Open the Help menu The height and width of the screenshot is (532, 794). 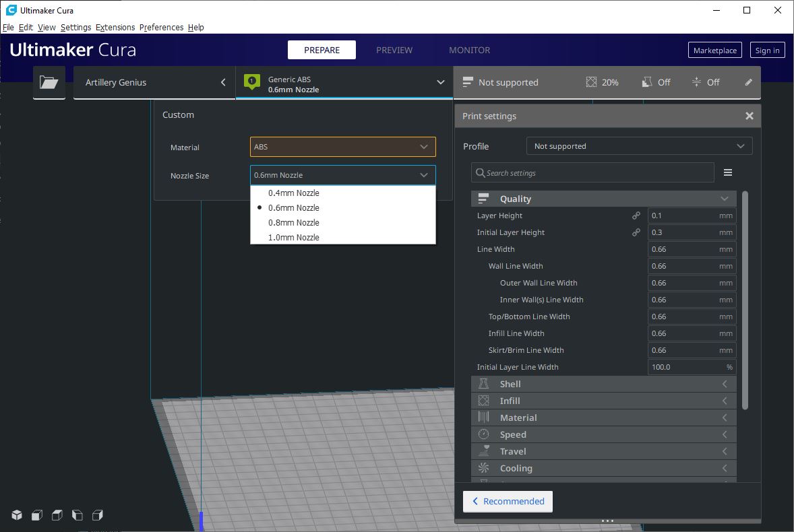click(196, 28)
